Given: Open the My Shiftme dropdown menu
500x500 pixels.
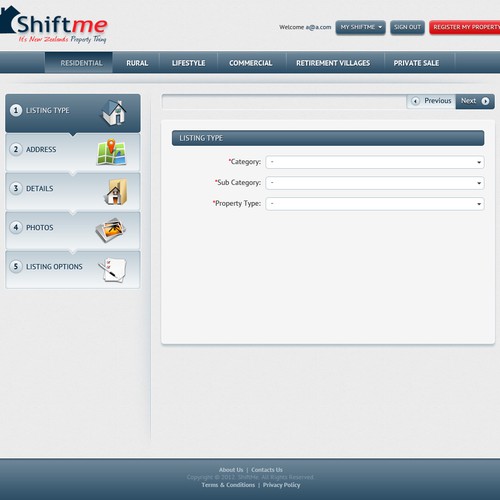Looking at the screenshot, I should 360,27.
